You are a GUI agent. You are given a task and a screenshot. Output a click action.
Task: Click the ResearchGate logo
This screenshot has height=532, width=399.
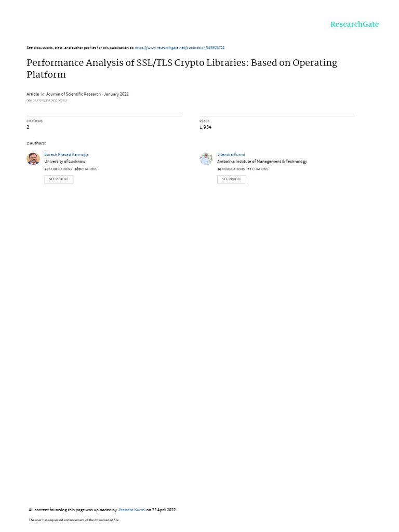tap(354, 24)
